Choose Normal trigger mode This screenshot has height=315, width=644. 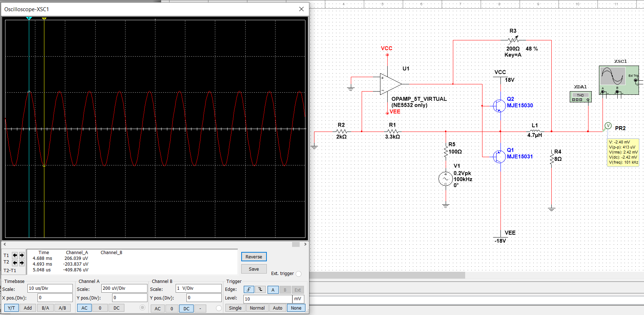click(257, 308)
